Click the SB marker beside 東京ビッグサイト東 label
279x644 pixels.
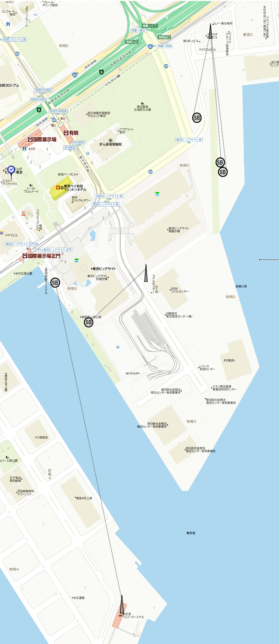(197, 118)
